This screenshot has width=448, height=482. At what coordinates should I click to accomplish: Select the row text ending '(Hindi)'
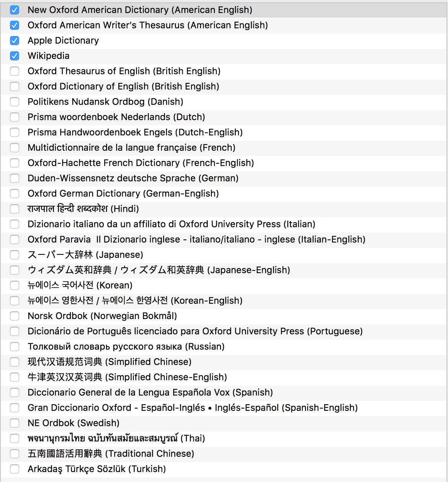tap(83, 209)
